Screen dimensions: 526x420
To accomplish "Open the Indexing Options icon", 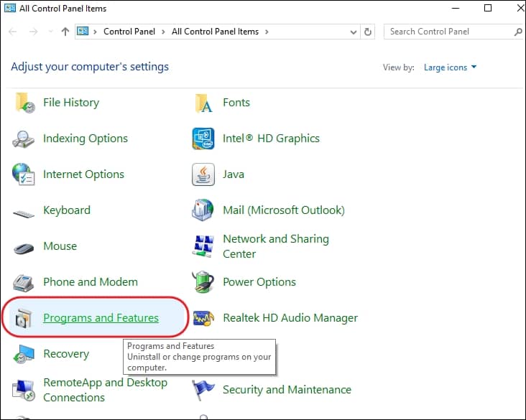I will click(x=23, y=139).
